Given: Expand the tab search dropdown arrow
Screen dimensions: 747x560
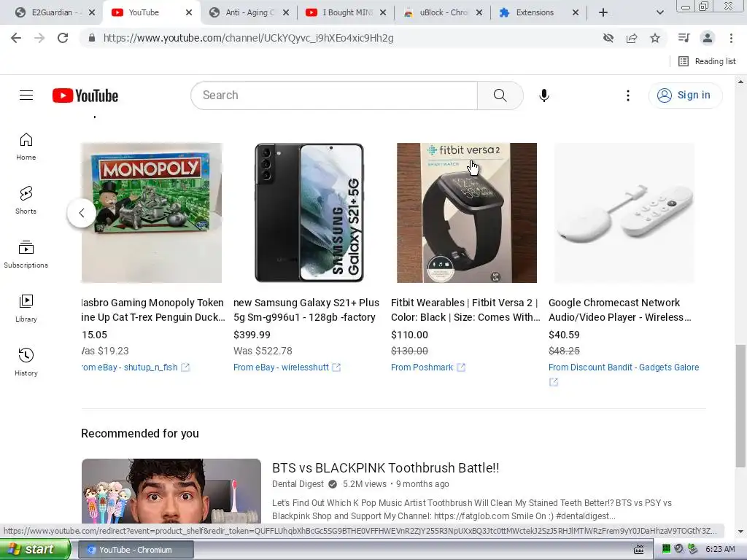Looking at the screenshot, I should pos(659,13).
